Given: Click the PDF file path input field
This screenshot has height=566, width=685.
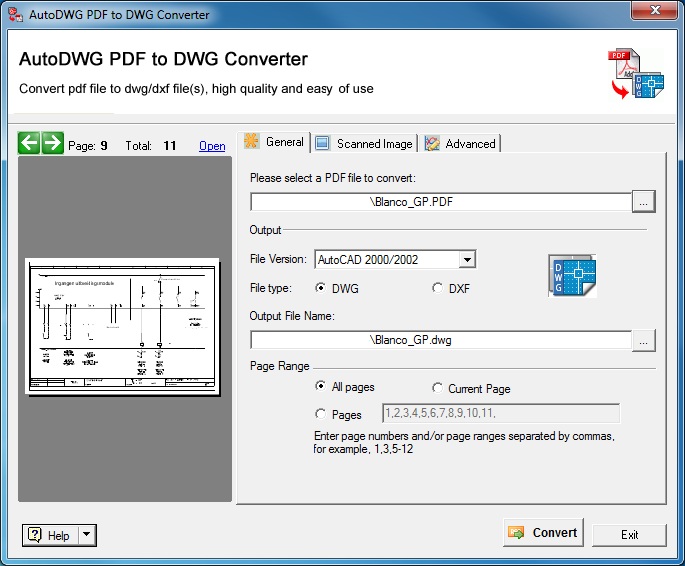Looking at the screenshot, I should point(441,202).
